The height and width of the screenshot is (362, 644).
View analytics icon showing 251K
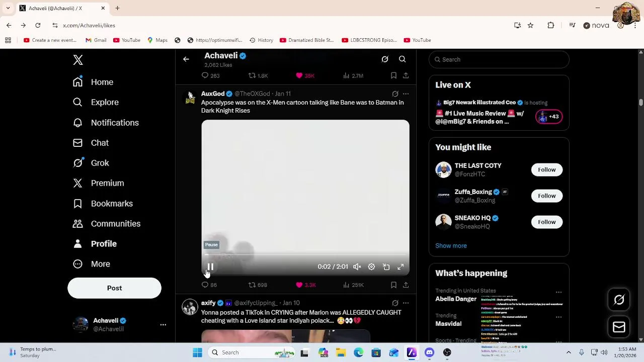pyautogui.click(x=346, y=285)
